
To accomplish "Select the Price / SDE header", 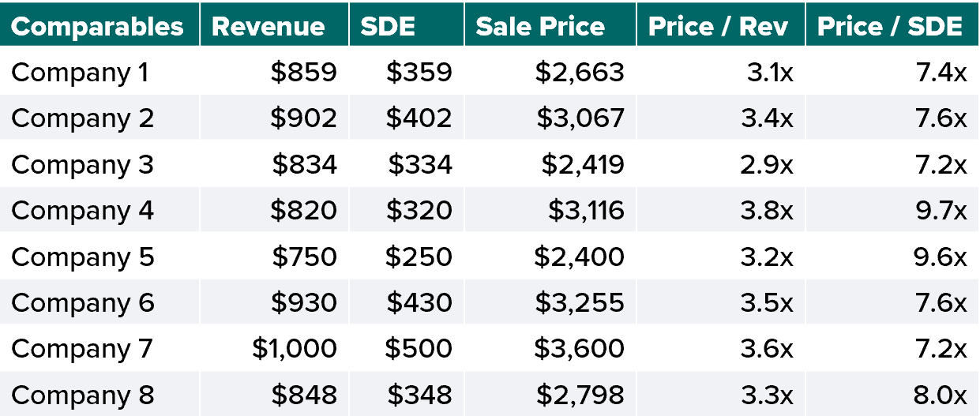I will [890, 26].
